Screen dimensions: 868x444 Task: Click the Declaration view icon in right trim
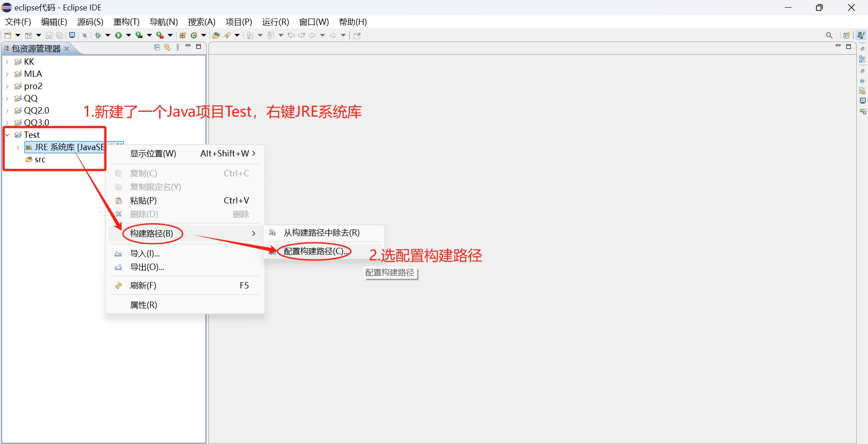click(862, 90)
